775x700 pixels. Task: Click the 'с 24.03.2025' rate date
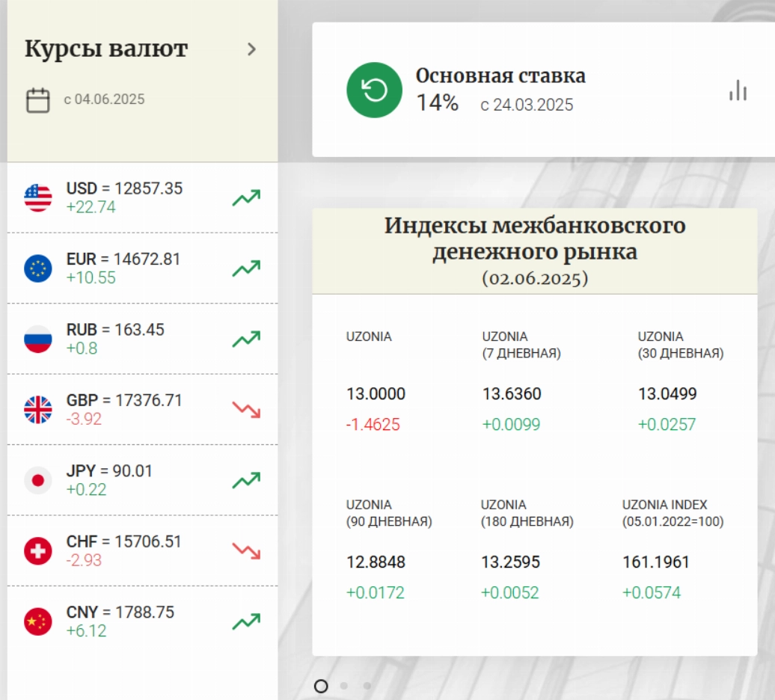(x=527, y=105)
